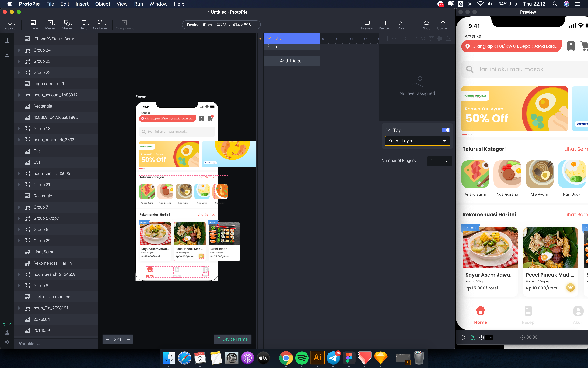Expand the Variable panel
588x368 pixels.
29,344
